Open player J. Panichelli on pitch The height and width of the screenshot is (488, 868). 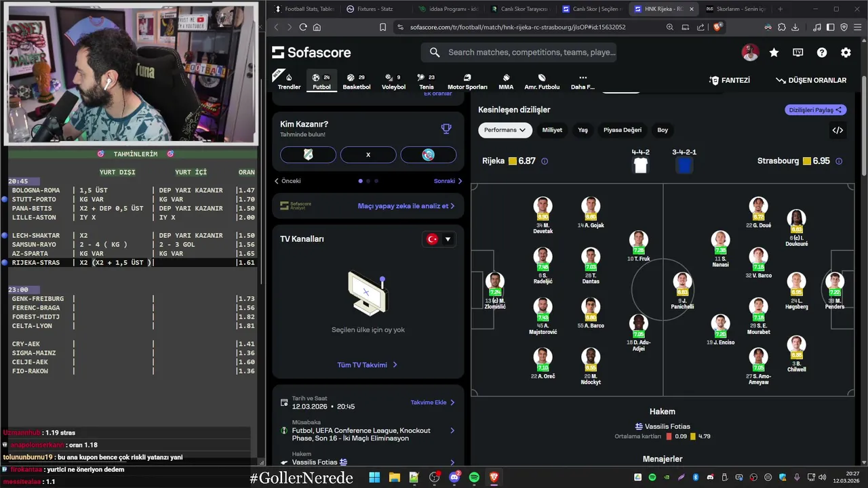682,291
